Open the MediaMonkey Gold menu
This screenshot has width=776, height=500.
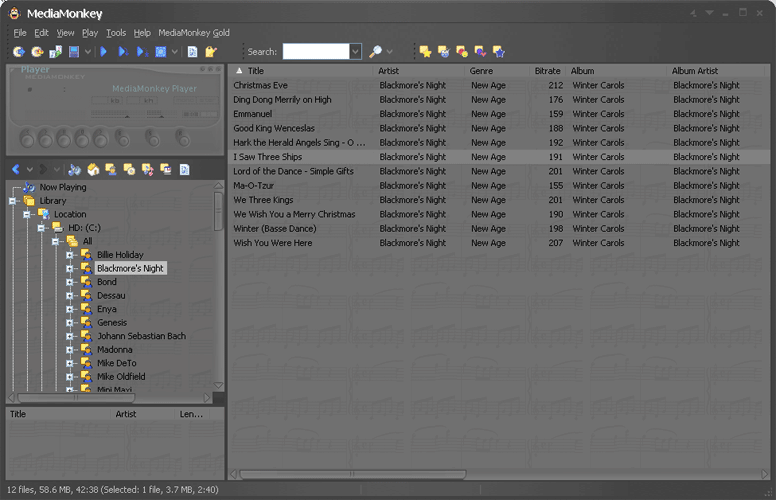194,33
